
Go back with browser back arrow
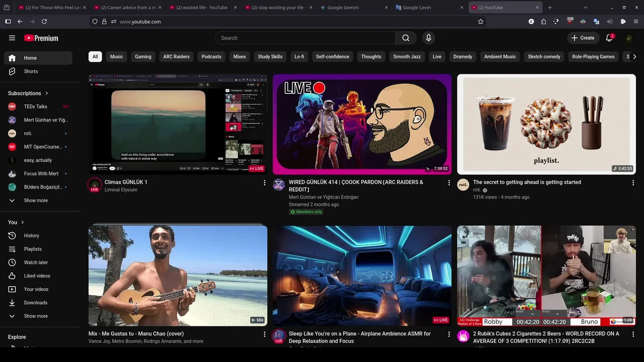[x=20, y=22]
